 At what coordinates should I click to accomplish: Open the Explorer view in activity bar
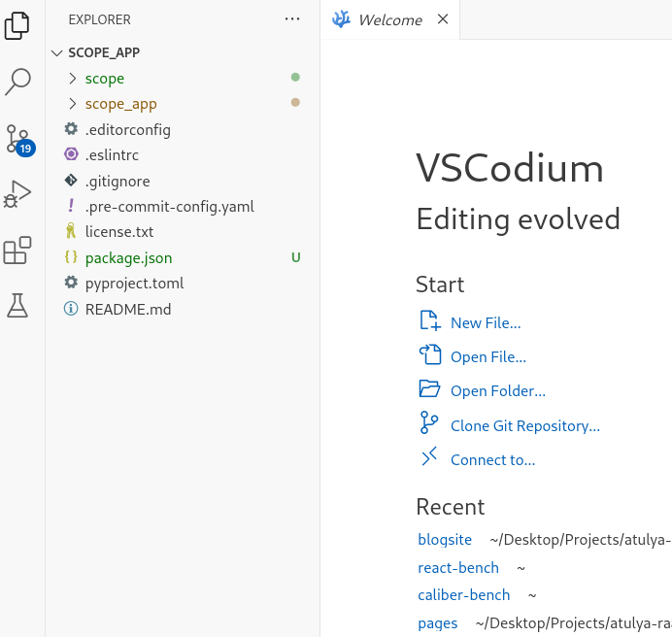point(17,25)
